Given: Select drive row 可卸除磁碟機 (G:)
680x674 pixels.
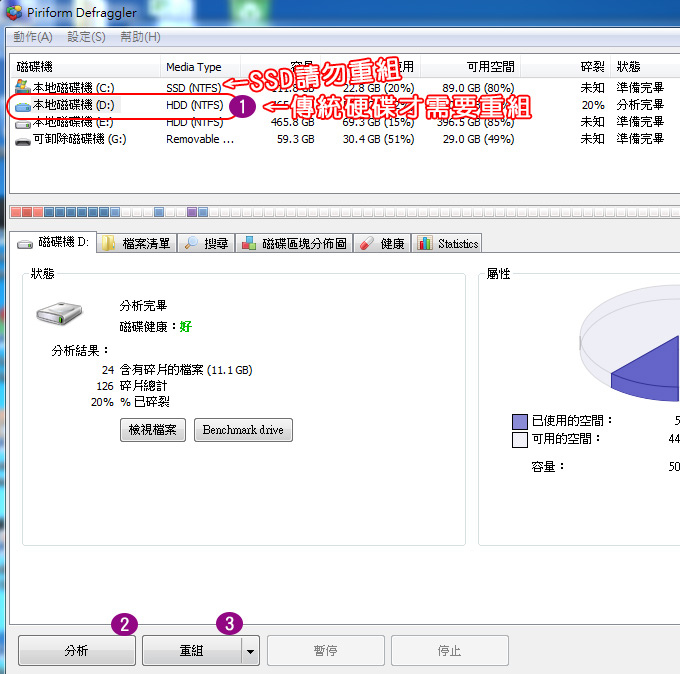Looking at the screenshot, I should tap(345, 139).
